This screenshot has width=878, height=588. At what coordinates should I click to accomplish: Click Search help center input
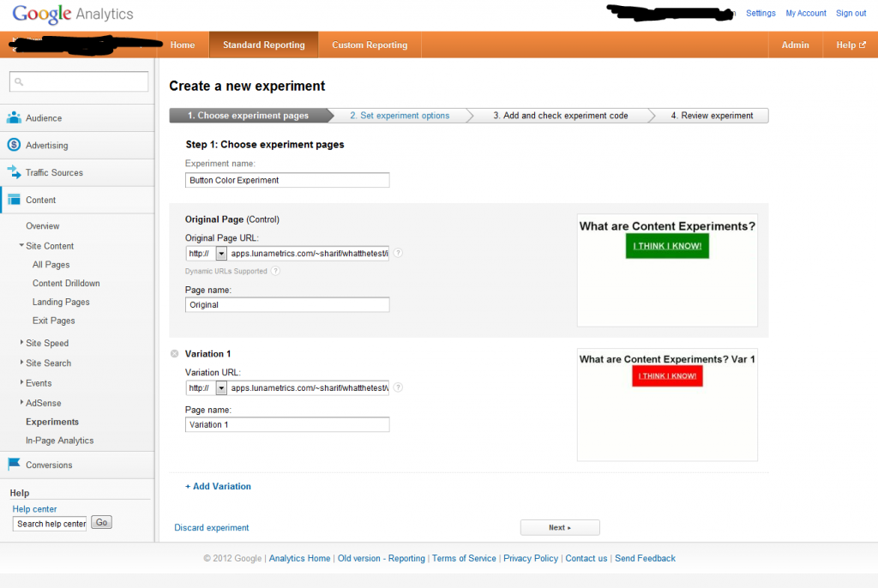(x=50, y=524)
